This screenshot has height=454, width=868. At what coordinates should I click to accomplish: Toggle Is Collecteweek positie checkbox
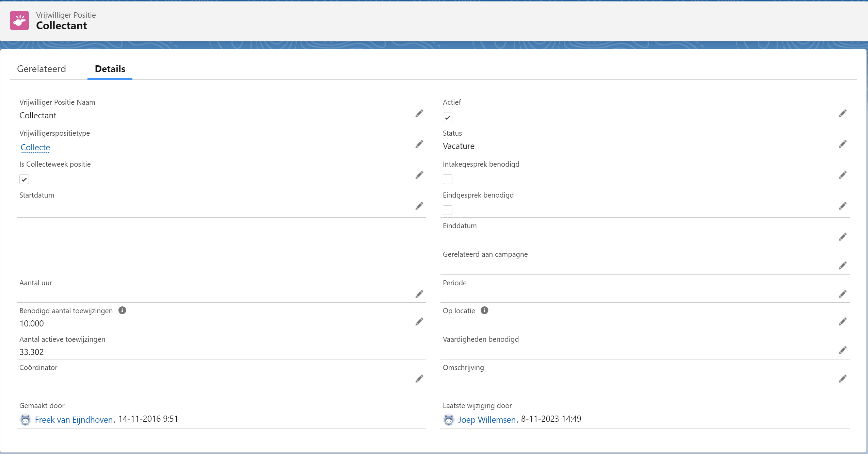[24, 180]
